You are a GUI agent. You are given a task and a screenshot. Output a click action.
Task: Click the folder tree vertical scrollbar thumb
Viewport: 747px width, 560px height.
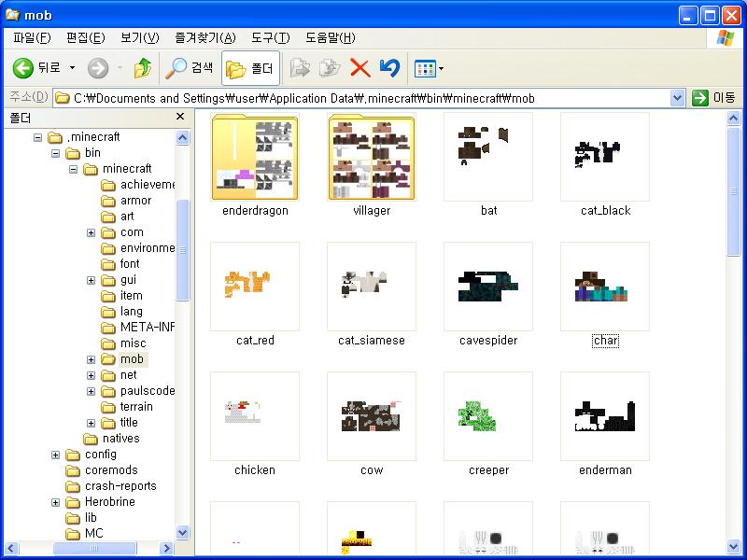click(x=182, y=250)
